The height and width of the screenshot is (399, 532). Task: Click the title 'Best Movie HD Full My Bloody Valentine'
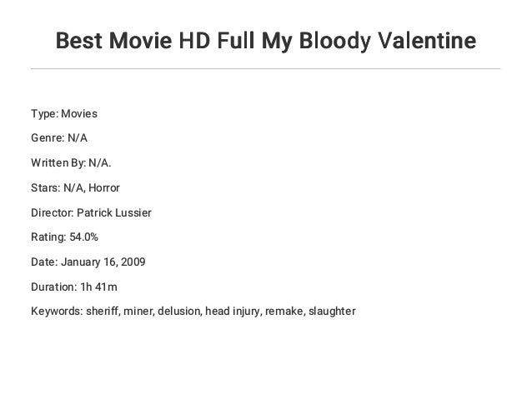point(266,41)
